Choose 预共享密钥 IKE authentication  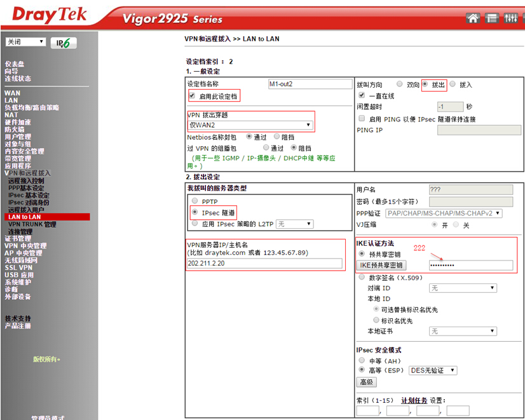click(362, 254)
